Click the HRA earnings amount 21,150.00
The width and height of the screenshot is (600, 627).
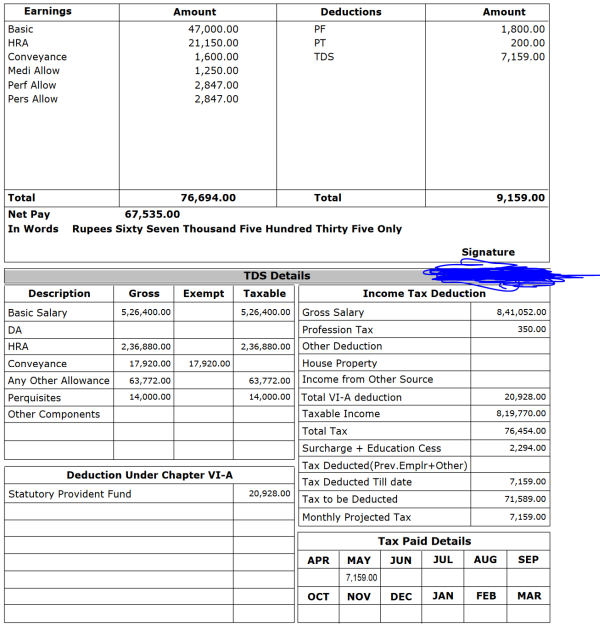tap(214, 44)
